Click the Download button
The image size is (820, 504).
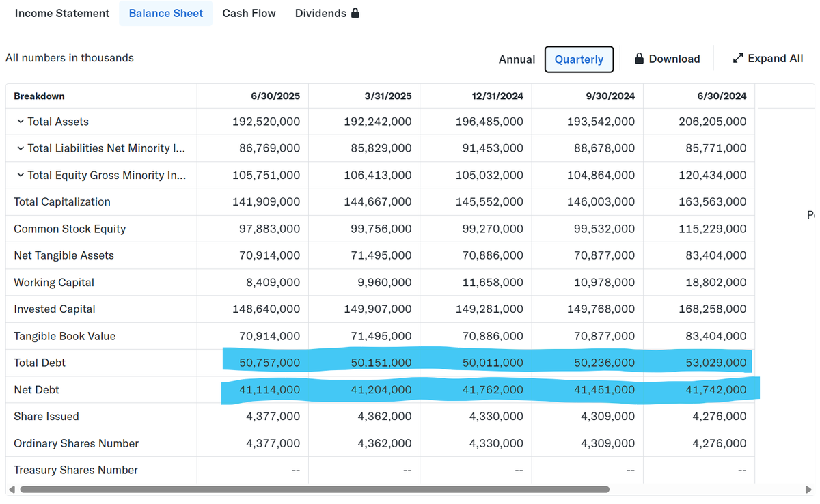click(x=667, y=59)
